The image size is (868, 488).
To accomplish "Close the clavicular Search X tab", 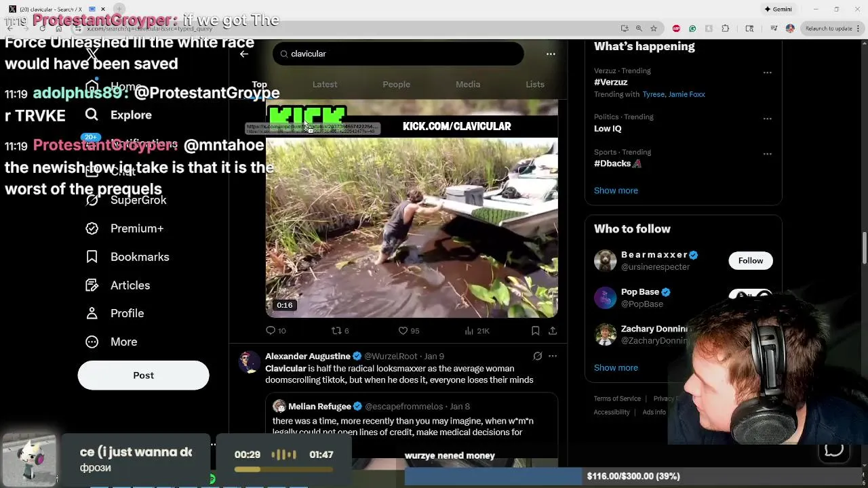I will tap(103, 9).
